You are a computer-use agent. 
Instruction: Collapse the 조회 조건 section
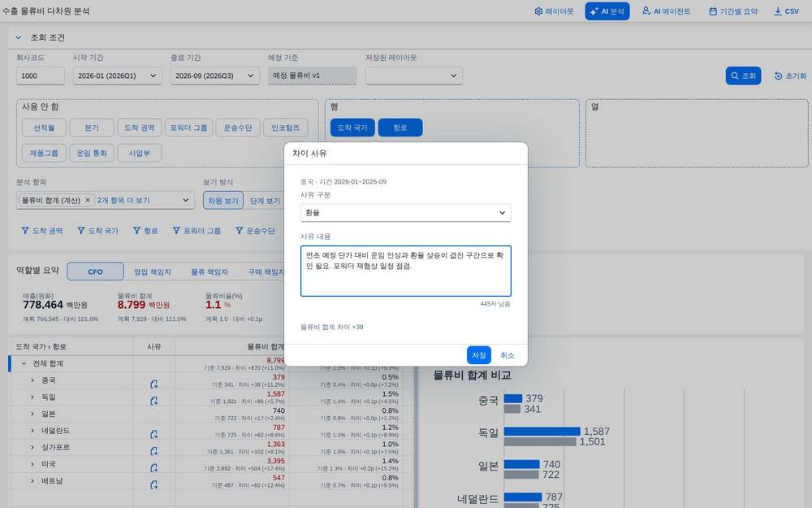click(19, 37)
